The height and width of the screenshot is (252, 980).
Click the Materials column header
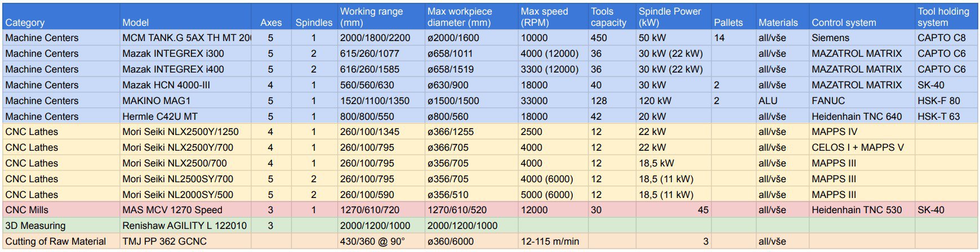(x=782, y=16)
